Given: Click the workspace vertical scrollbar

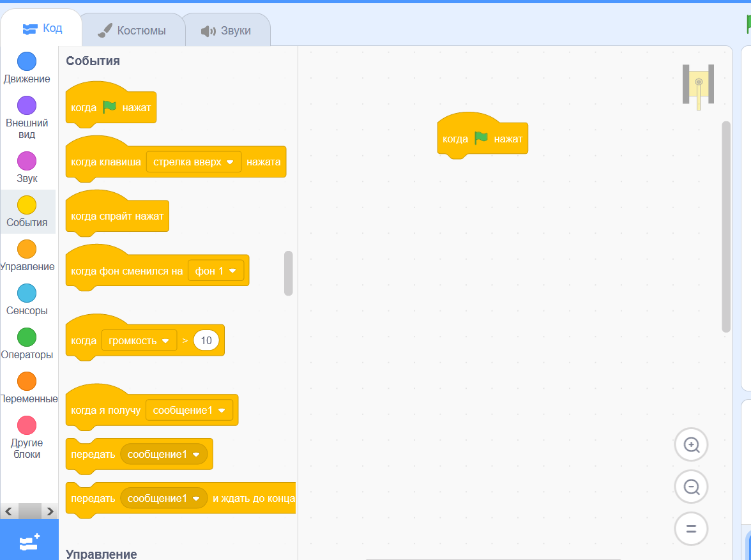Looking at the screenshot, I should click(x=726, y=227).
